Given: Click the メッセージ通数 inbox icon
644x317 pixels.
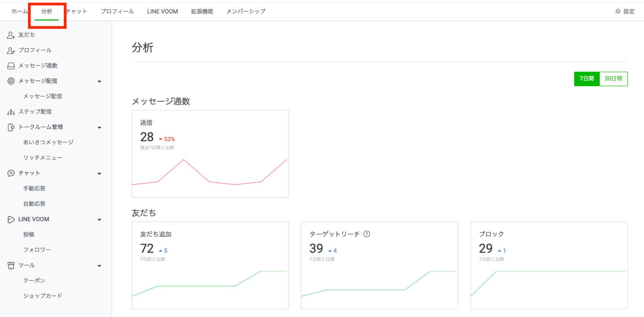Looking at the screenshot, I should coord(11,66).
